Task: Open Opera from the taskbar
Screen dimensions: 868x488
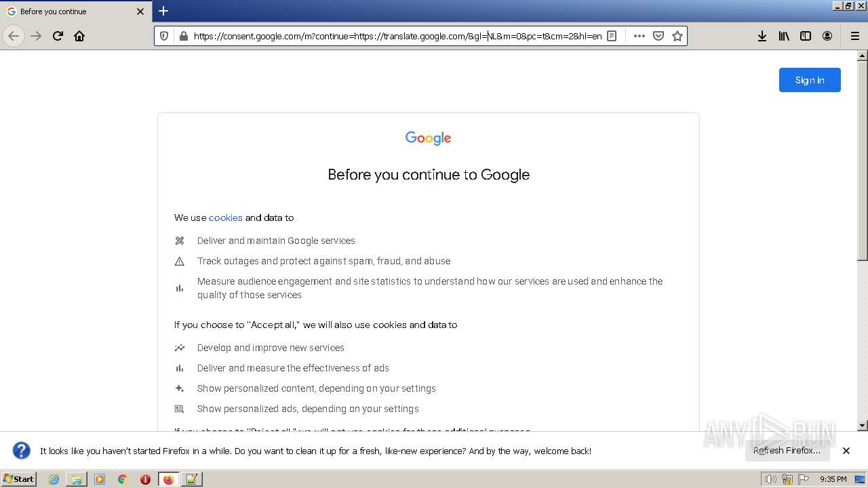Action: [145, 479]
